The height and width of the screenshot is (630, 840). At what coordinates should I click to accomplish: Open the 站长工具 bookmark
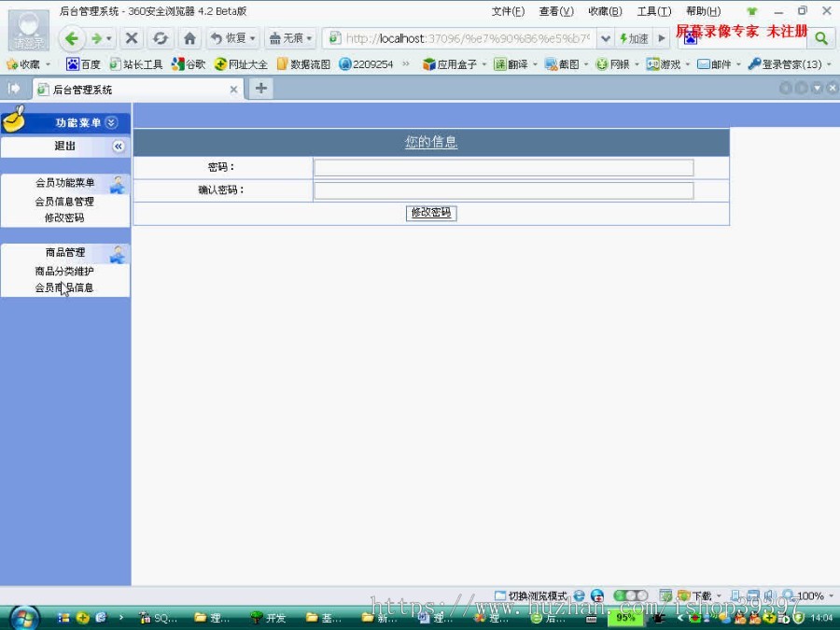[x=136, y=64]
